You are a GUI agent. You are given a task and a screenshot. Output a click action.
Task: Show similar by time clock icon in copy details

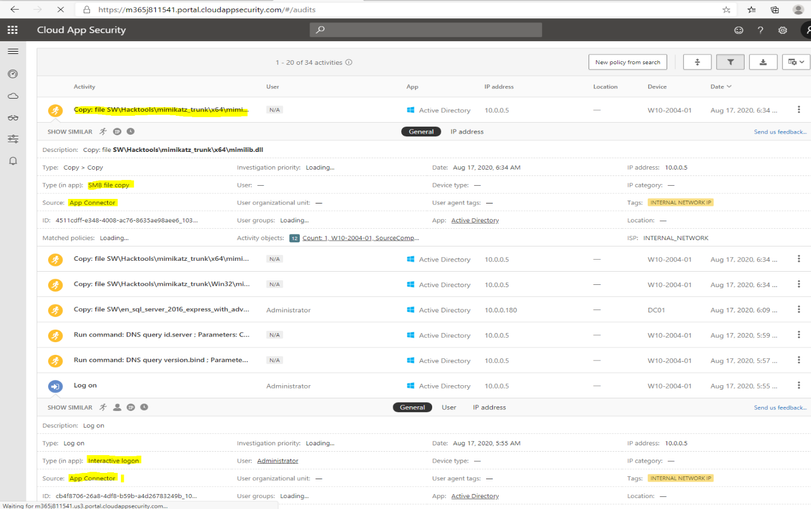tap(130, 131)
